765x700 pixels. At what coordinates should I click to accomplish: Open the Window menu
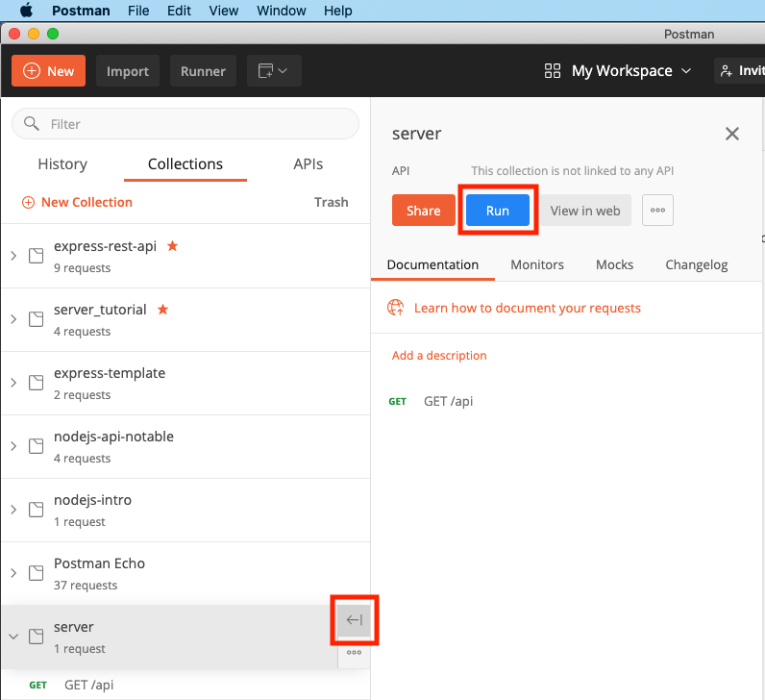[x=281, y=11]
